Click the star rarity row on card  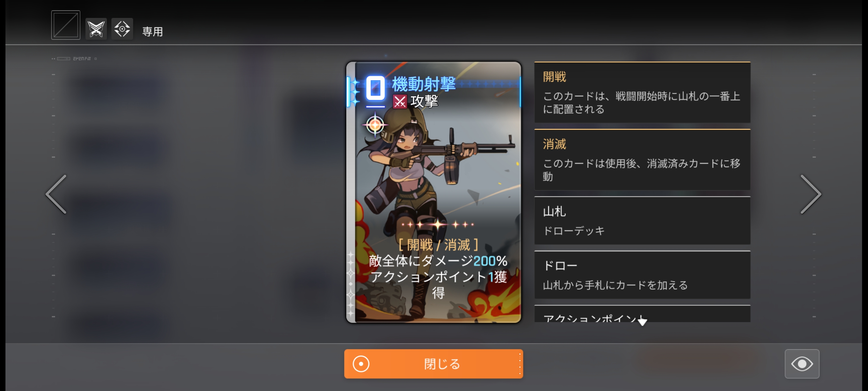coord(438,224)
